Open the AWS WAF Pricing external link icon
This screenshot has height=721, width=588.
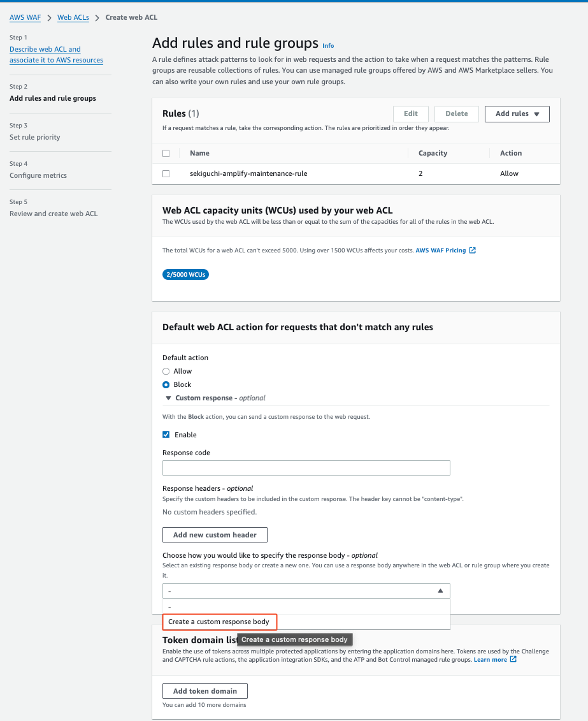pyautogui.click(x=472, y=250)
